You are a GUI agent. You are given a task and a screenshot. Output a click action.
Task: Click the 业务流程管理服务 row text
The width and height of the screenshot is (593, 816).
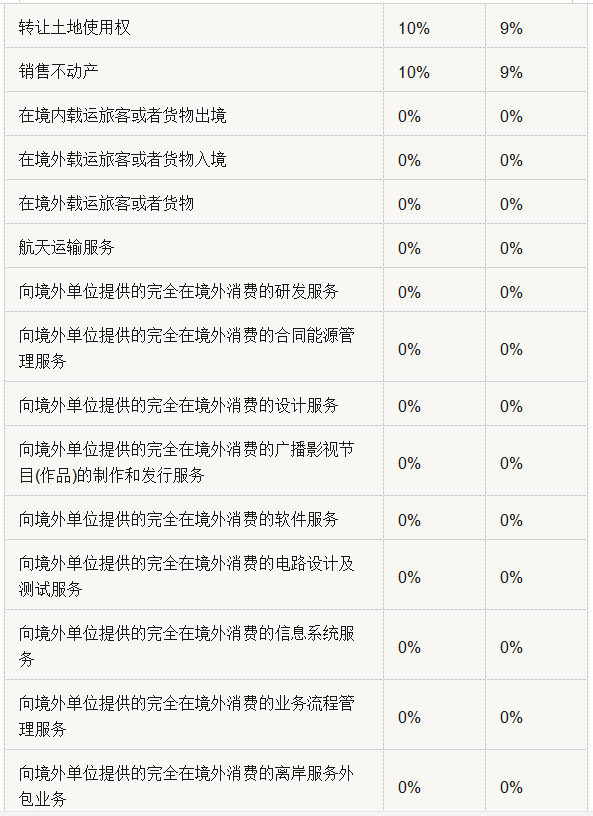click(187, 716)
